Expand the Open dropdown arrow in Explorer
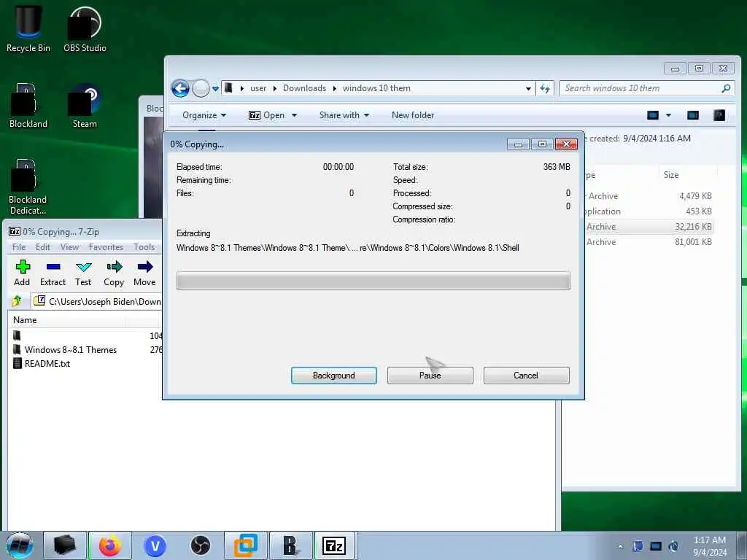 [x=294, y=115]
